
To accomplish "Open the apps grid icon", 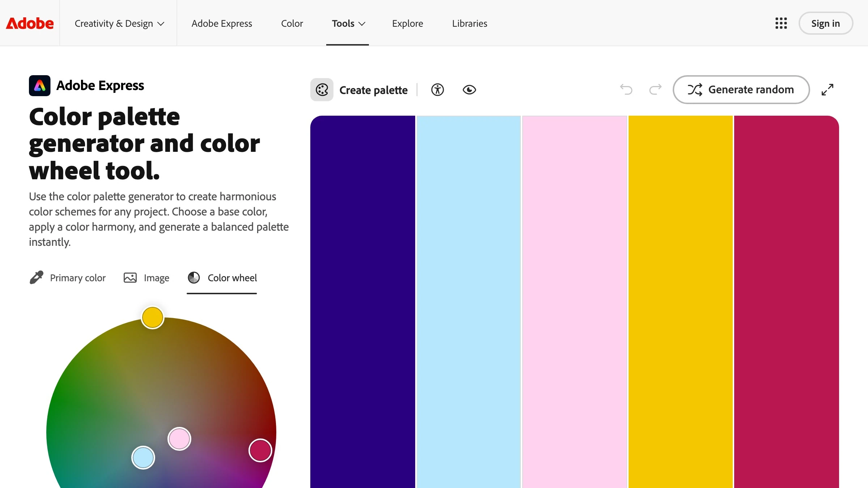I will click(781, 23).
